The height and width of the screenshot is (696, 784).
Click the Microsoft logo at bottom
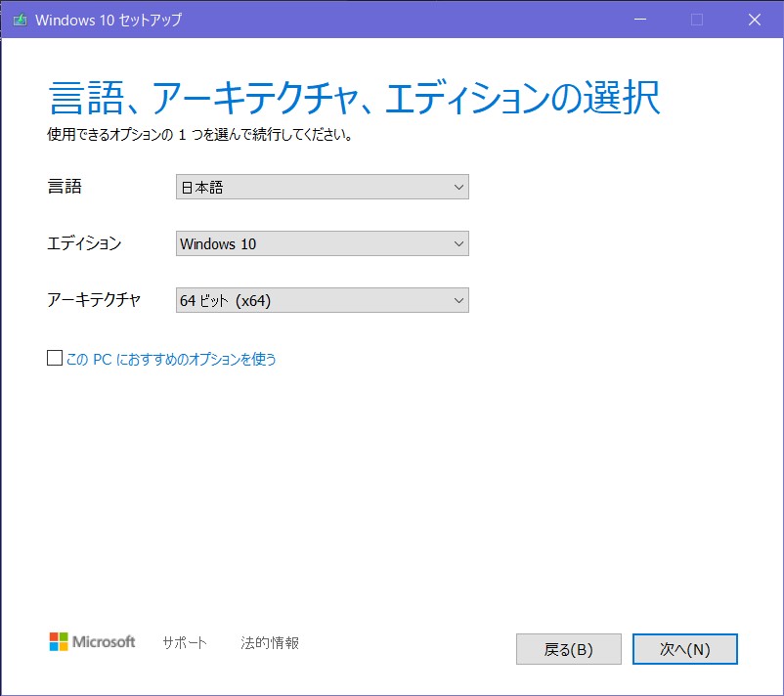pyautogui.click(x=93, y=641)
